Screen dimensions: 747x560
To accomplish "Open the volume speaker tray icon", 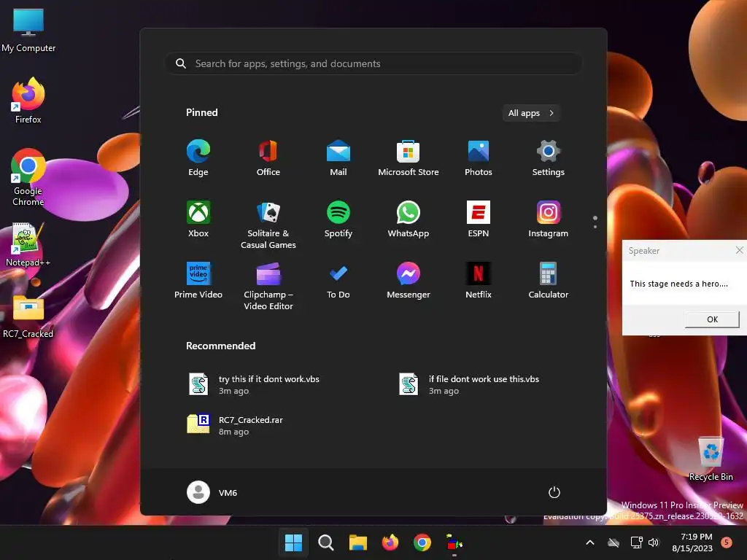I will point(653,542).
